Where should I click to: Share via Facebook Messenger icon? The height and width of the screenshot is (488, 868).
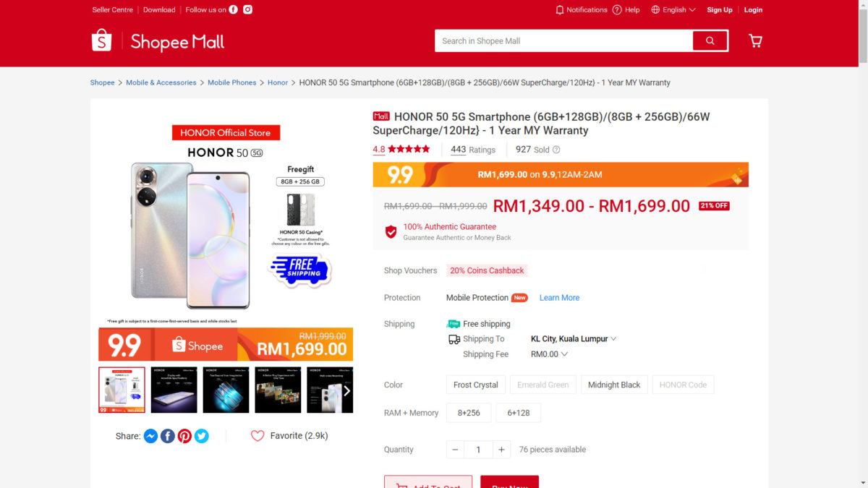(x=150, y=436)
